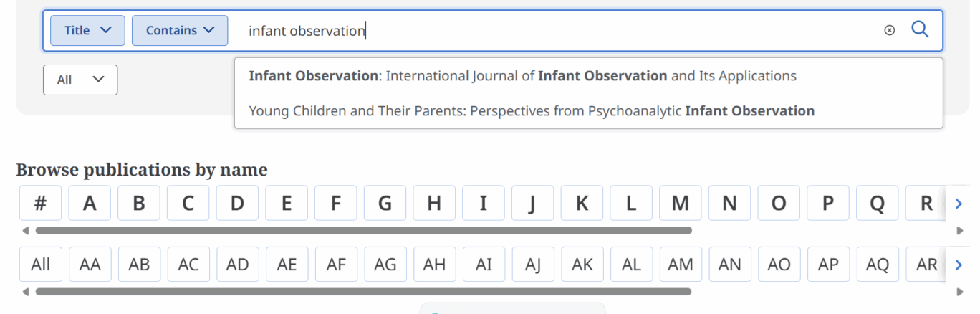Filter by AQ prefix

pos(878,265)
